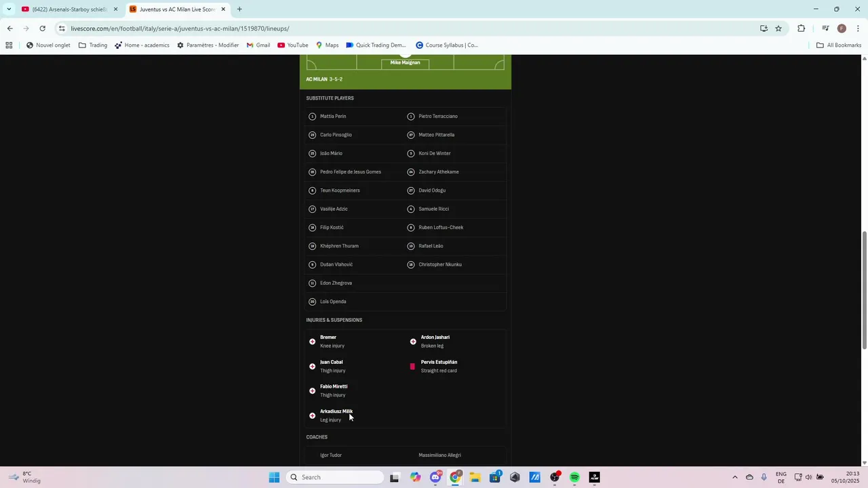Click coach Igor Tudor
The height and width of the screenshot is (488, 868).
coord(331,455)
